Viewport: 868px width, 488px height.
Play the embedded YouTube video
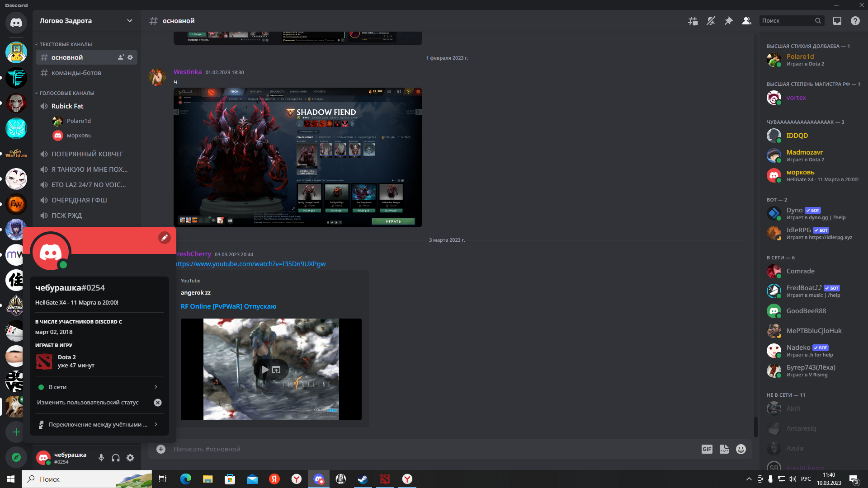pos(265,370)
